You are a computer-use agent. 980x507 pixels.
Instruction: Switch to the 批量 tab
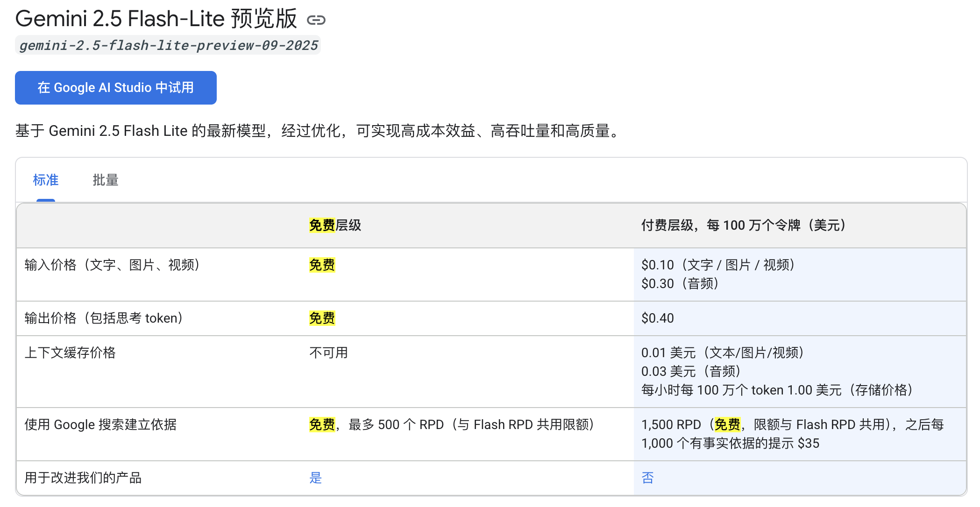coord(106,180)
